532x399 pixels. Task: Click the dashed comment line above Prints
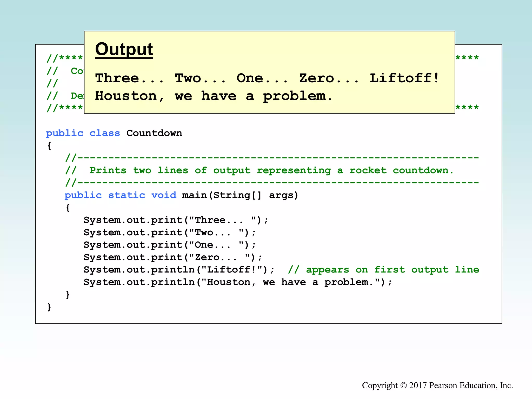coord(272,158)
